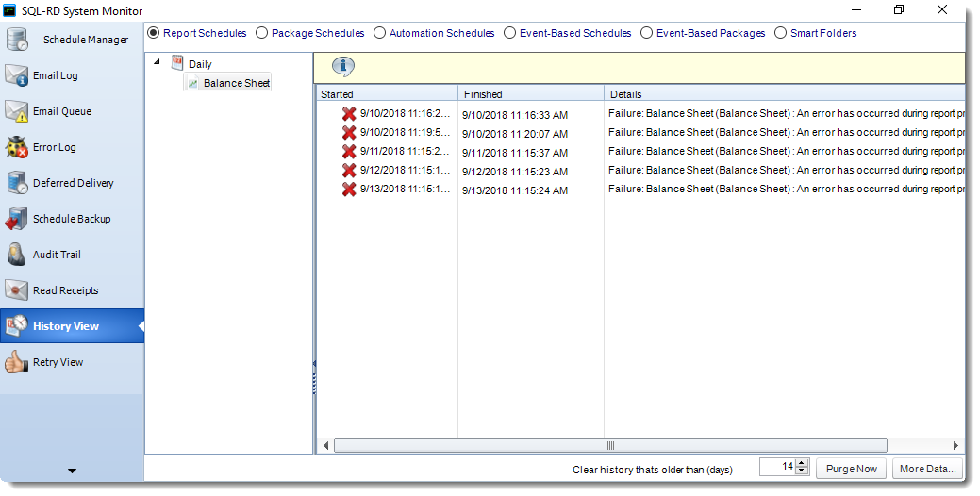
Task: Click finished time 9/10/2018 11:20:07 AM
Action: tap(515, 134)
